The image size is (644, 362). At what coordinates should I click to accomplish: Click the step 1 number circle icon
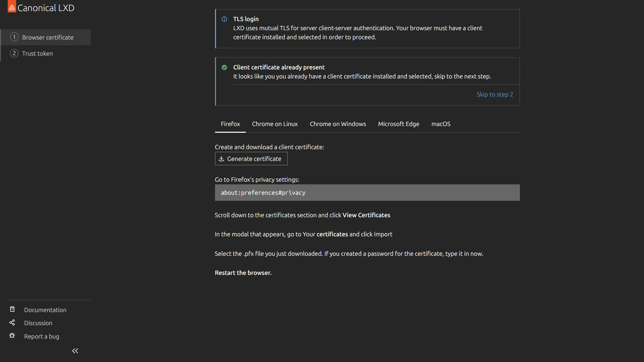click(x=14, y=37)
